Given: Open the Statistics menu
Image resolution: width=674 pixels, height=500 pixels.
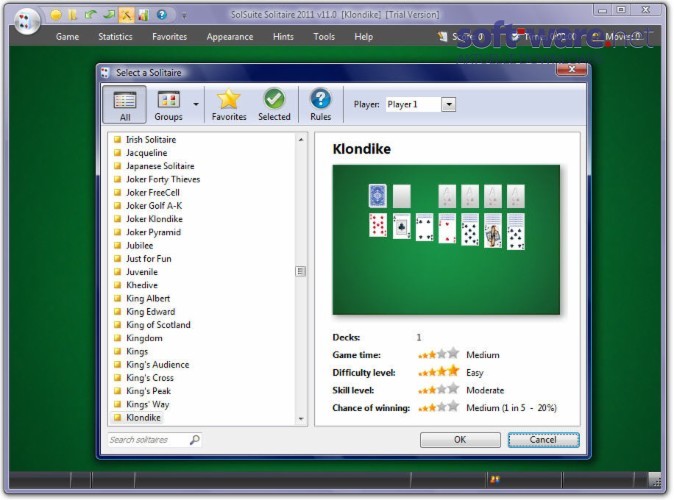Looking at the screenshot, I should click(115, 37).
